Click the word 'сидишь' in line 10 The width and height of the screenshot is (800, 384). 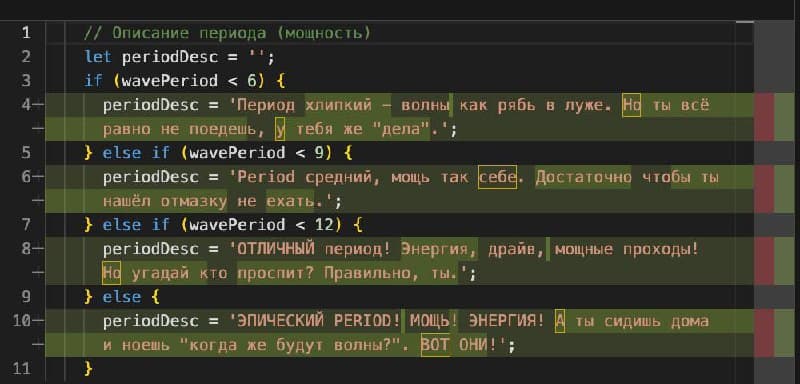(x=632, y=321)
